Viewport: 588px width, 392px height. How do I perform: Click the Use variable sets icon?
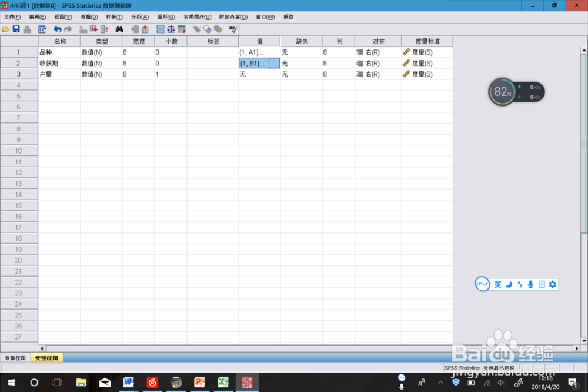click(x=207, y=29)
